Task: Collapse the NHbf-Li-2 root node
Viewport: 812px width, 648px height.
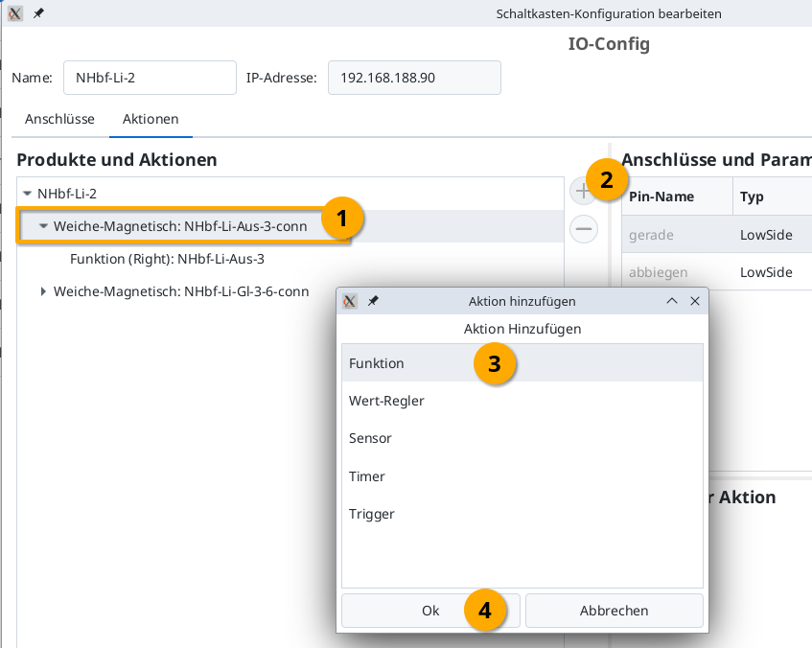Action: click(x=27, y=194)
